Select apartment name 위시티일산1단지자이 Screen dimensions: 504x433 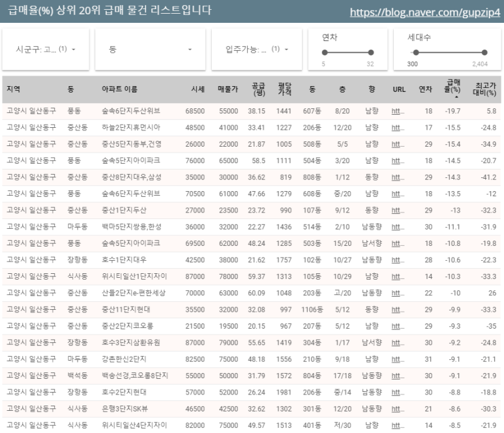pyautogui.click(x=134, y=276)
